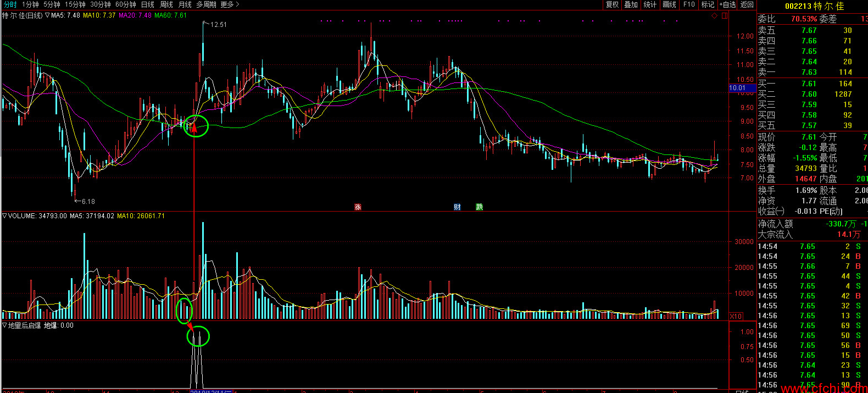The width and height of the screenshot is (868, 393).
Task: Click the 收益(一) -0.013 value
Action: 805,211
